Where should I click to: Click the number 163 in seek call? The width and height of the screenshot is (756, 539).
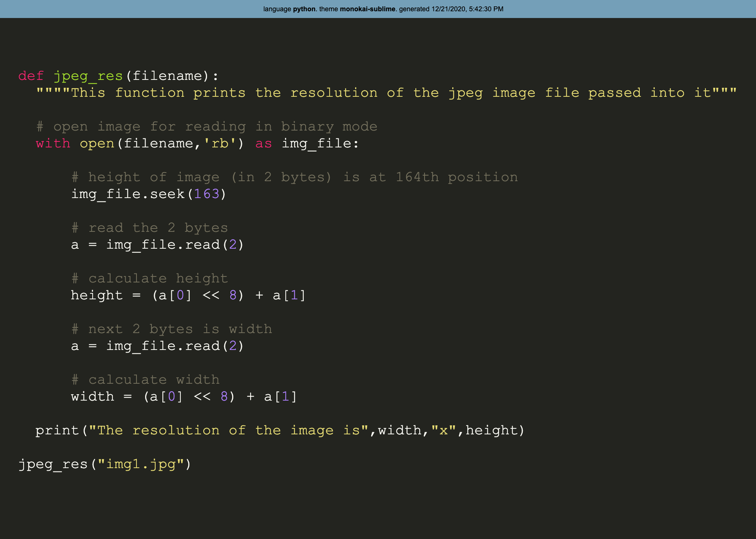(206, 194)
